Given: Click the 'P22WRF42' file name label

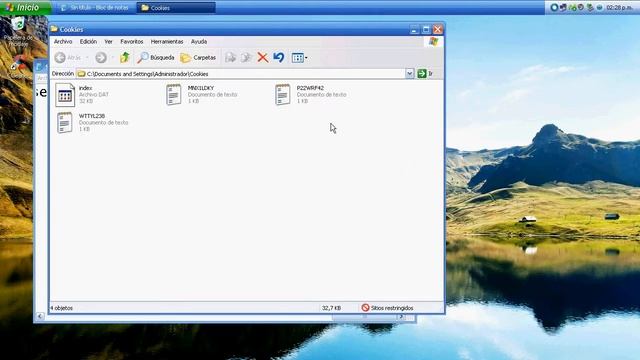Looking at the screenshot, I should (x=310, y=88).
